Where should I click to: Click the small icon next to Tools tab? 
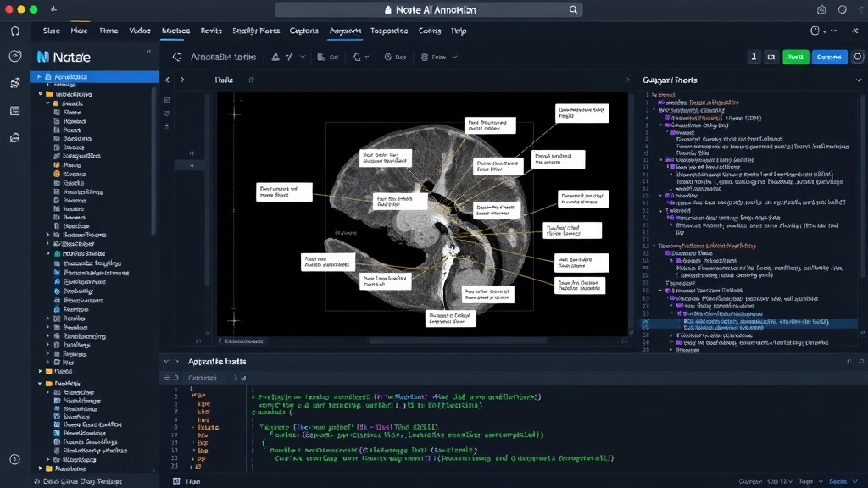pyautogui.click(x=251, y=80)
